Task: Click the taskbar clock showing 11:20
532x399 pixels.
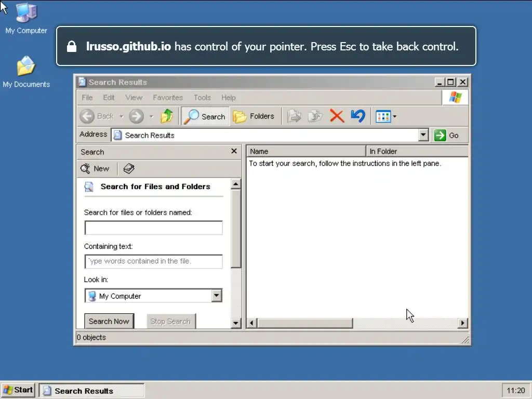Action: (x=516, y=391)
